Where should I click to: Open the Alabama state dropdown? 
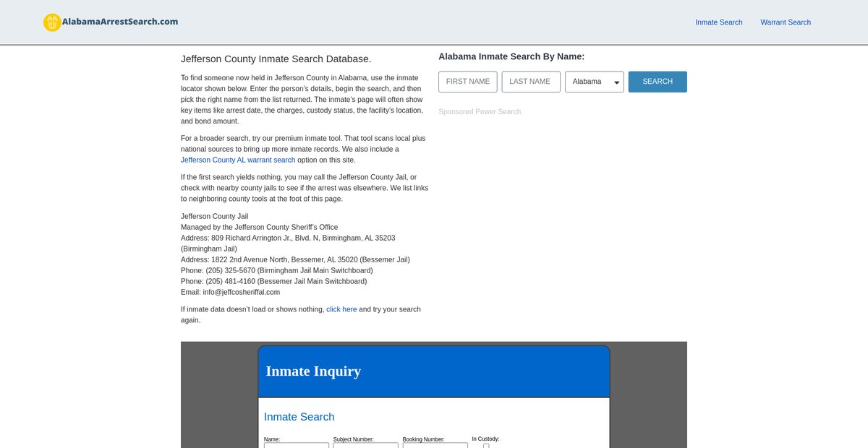595,82
